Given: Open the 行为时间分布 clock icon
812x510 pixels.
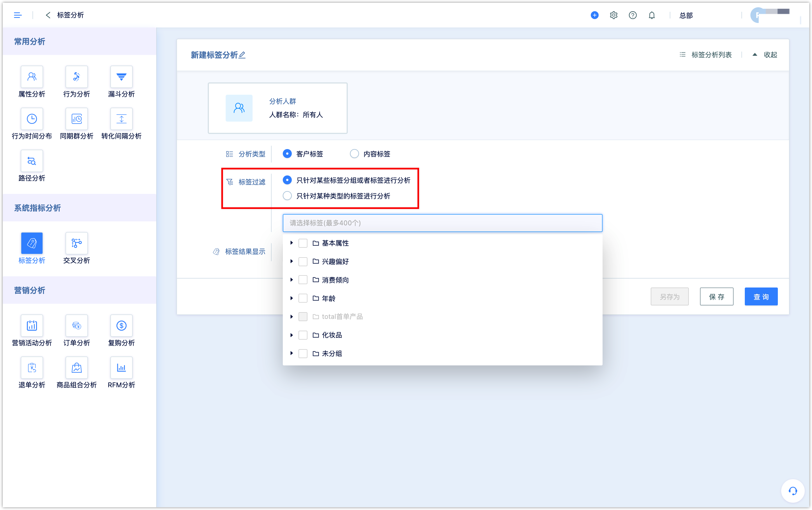Looking at the screenshot, I should click(32, 119).
